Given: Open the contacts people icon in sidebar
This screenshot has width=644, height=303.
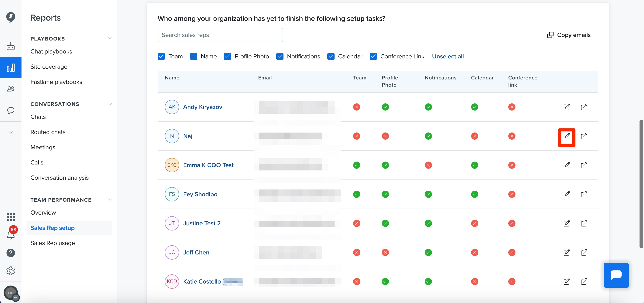Looking at the screenshot, I should [x=11, y=89].
